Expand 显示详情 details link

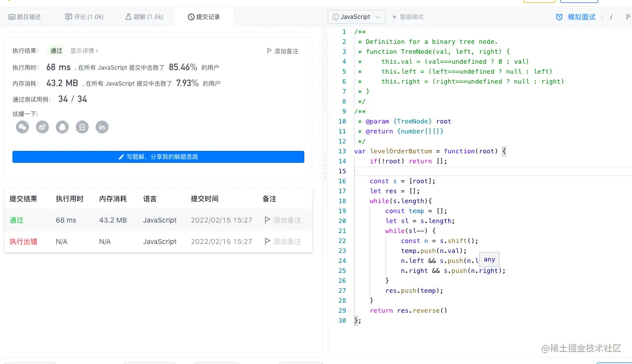point(84,51)
